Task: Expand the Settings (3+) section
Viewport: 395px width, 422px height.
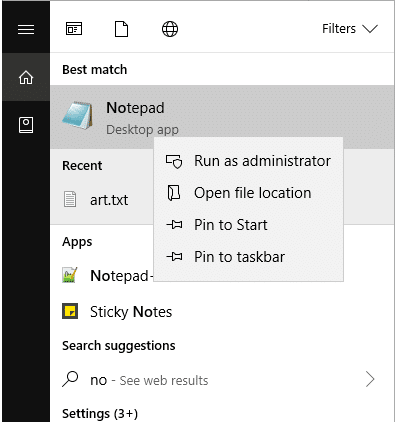Action: point(100,414)
